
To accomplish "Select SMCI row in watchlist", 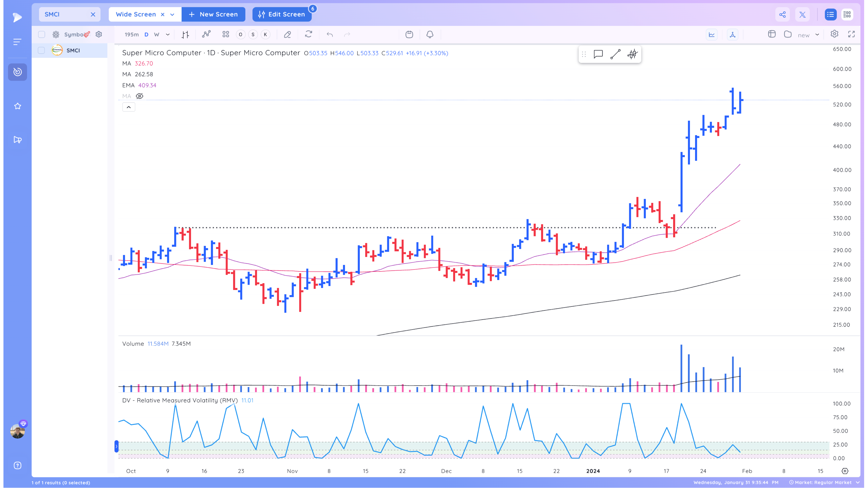I will click(70, 50).
